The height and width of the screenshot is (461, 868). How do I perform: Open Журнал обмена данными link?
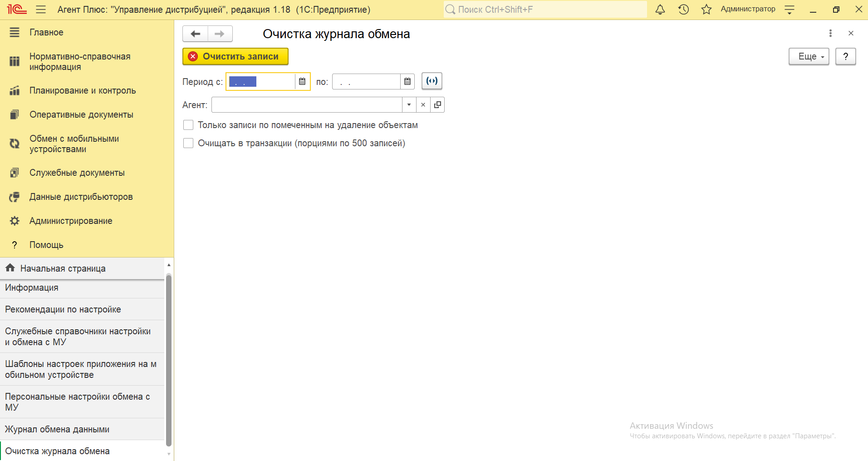(57, 429)
